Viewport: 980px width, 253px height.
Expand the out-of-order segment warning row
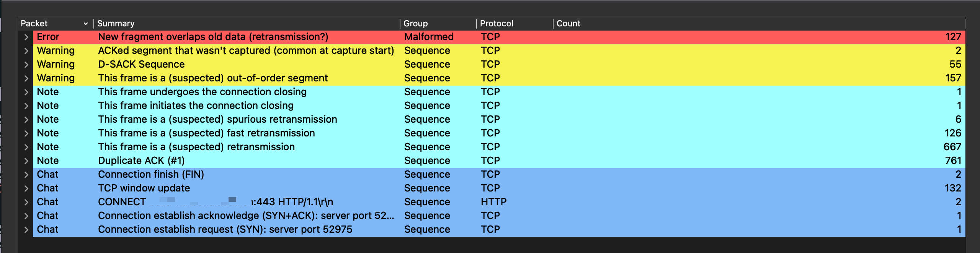click(x=26, y=78)
